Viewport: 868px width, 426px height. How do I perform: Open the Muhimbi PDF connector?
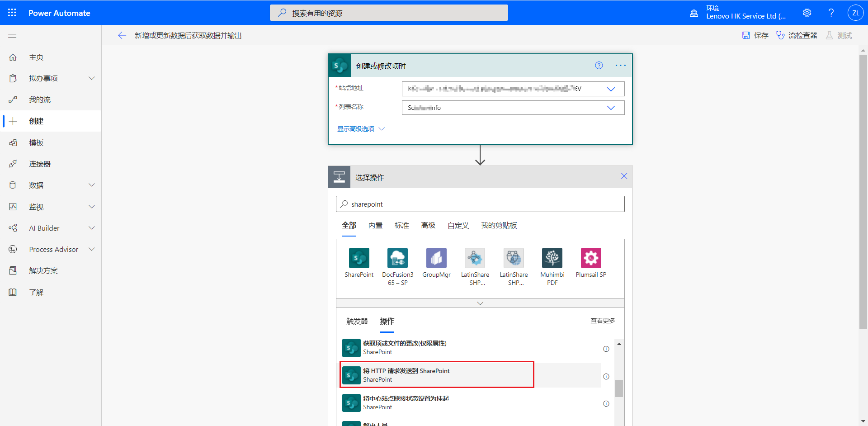[552, 258]
